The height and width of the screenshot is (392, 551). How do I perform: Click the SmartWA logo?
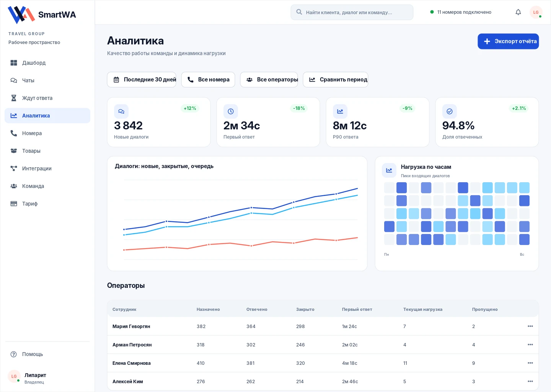42,15
